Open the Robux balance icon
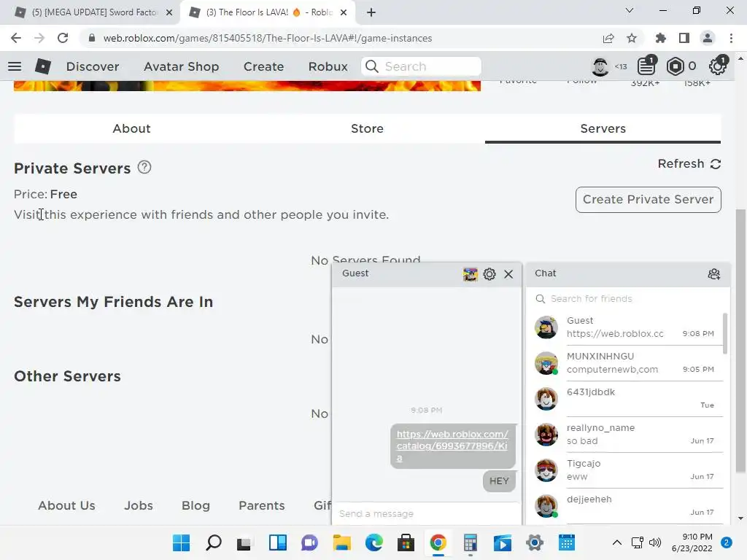Viewport: 747px width, 560px height. tap(675, 66)
